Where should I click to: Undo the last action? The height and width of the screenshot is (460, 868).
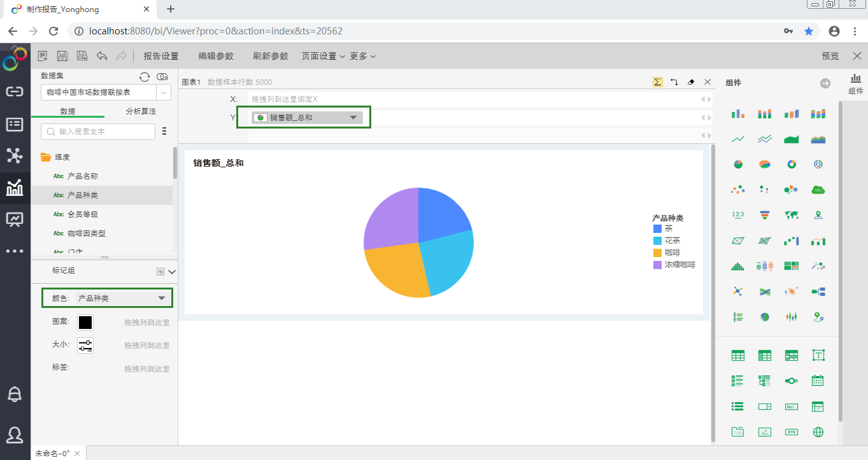(102, 56)
